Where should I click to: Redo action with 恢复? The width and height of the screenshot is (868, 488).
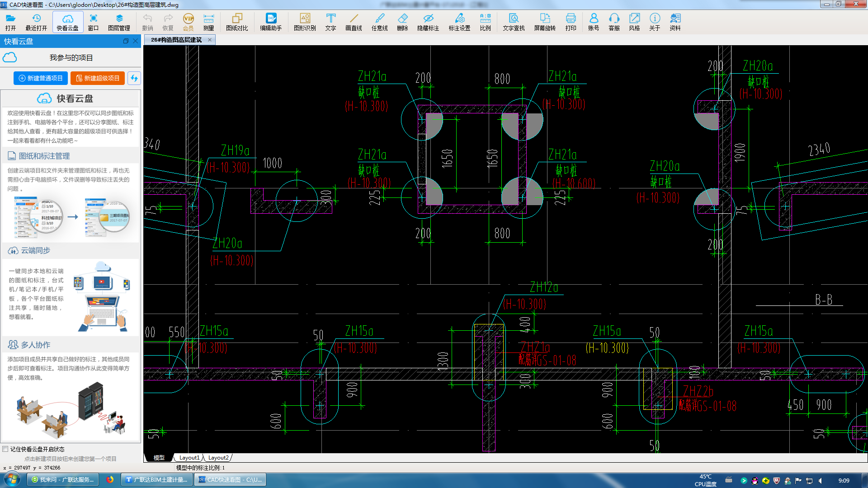(x=168, y=22)
